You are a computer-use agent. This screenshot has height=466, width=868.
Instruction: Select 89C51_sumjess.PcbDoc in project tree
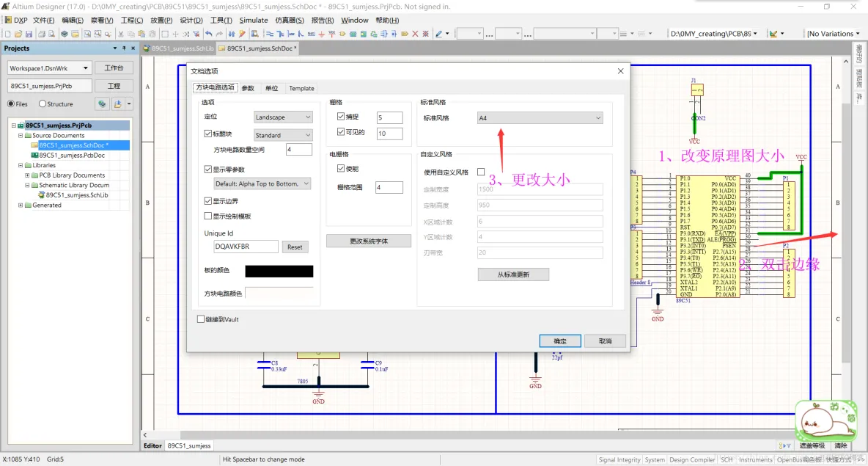coord(71,155)
